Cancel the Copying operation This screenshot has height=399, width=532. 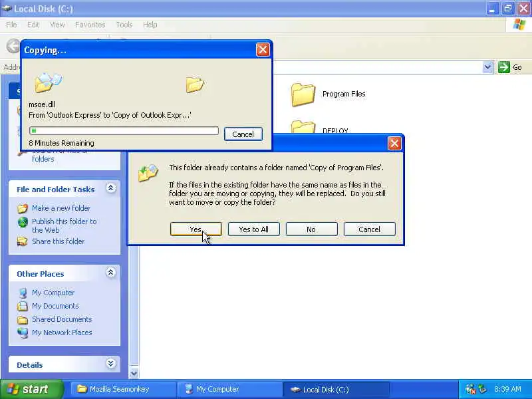tap(243, 134)
